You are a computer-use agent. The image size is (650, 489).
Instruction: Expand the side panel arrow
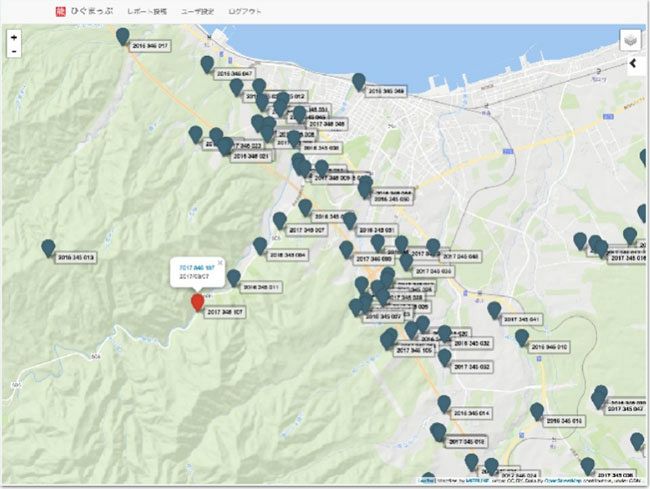pos(633,64)
